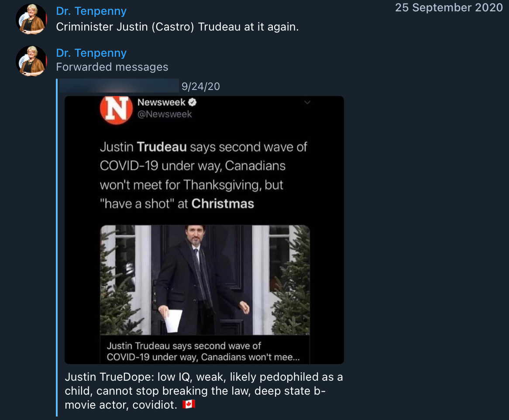This screenshot has height=420, width=509.
Task: Click the Justin TrueDope caption text
Action: [203, 391]
